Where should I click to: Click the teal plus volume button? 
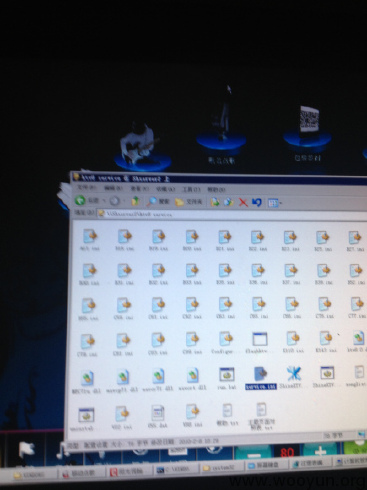point(320,452)
